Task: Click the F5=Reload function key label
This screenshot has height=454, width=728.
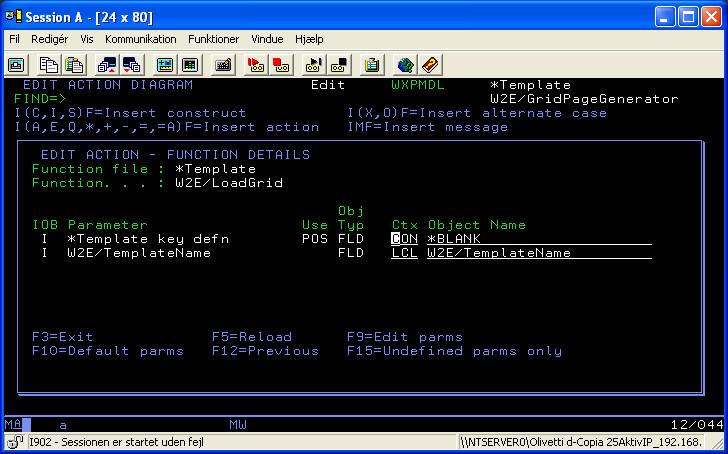Action: coord(252,337)
